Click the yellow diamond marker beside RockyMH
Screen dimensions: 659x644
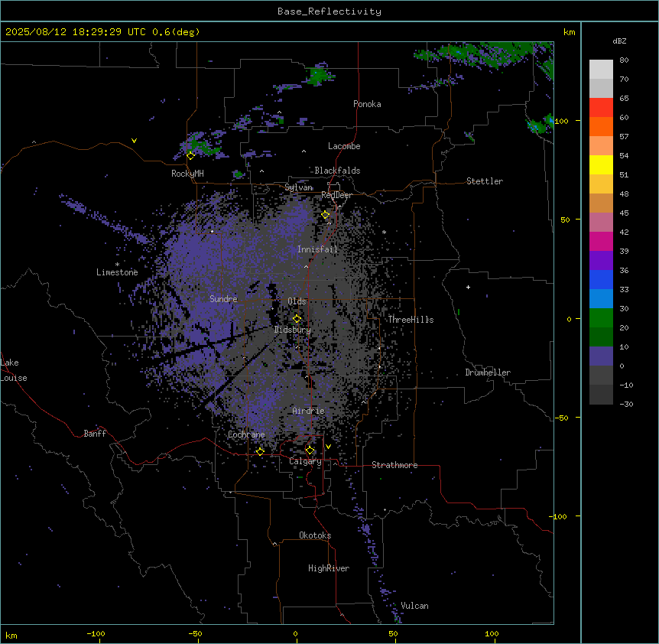coord(190,156)
